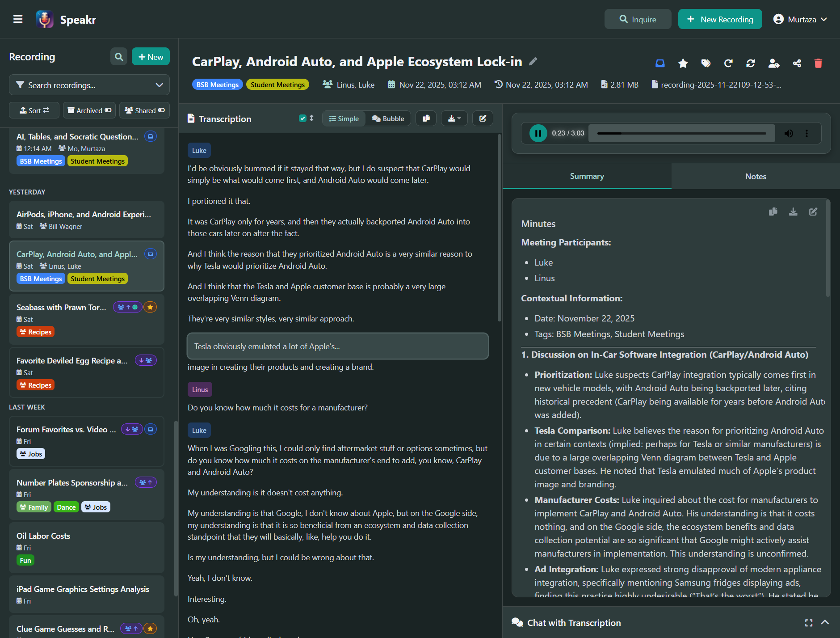Start a New Recording
This screenshot has height=638, width=840.
click(x=719, y=19)
